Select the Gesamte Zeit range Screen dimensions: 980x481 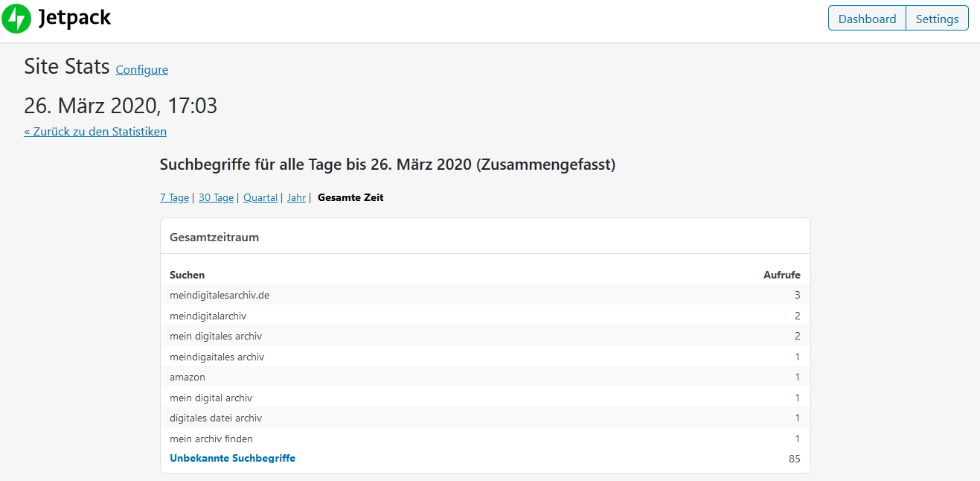pos(350,198)
